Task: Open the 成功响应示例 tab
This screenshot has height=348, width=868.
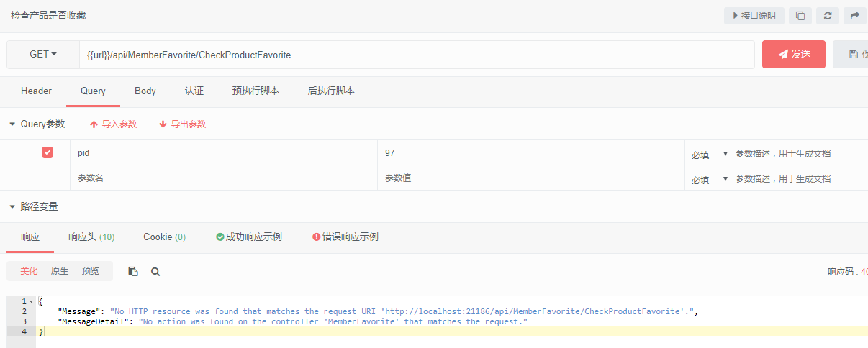Action: (x=249, y=237)
